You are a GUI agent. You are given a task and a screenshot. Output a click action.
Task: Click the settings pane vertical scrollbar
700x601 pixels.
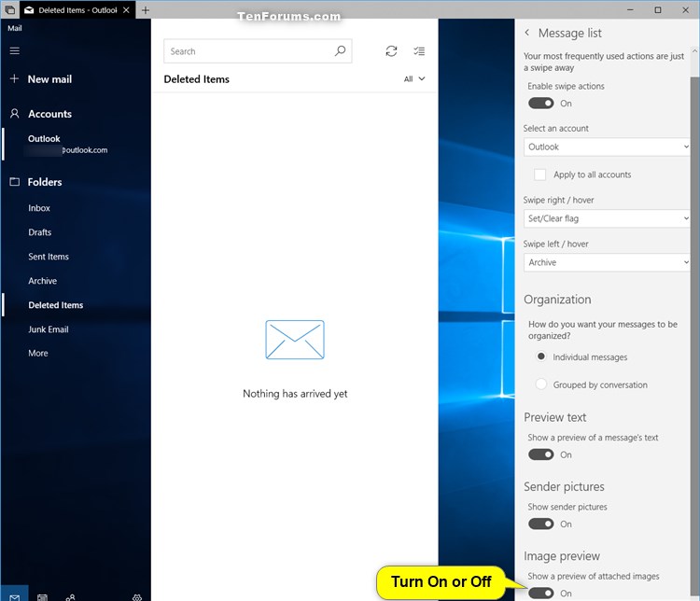tap(694, 335)
